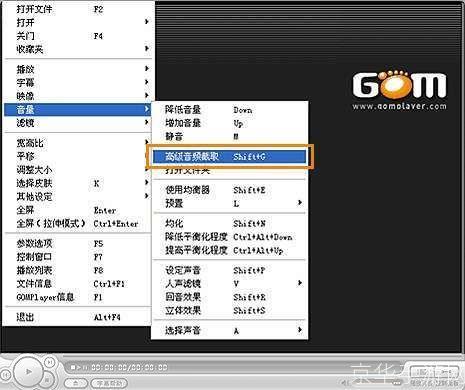The image size is (465, 390).
Task: Choose 打开文件 (F2) from the menu
Action: pos(77,9)
